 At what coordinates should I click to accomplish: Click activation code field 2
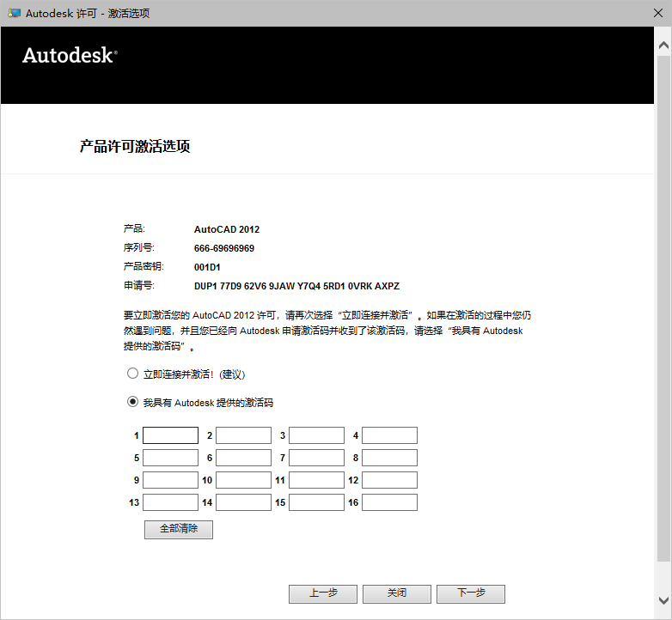point(243,435)
